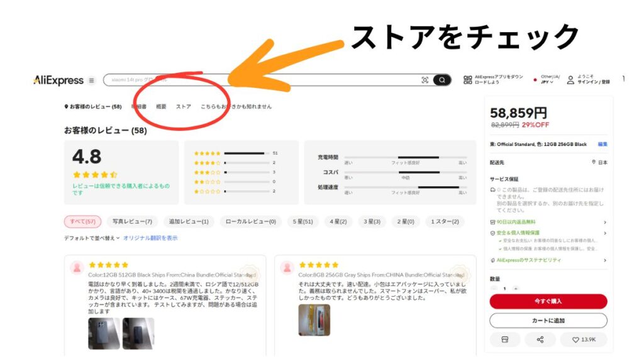This screenshot has width=644, height=362.
Task: Click the カートに追加 button
Action: 548,321
